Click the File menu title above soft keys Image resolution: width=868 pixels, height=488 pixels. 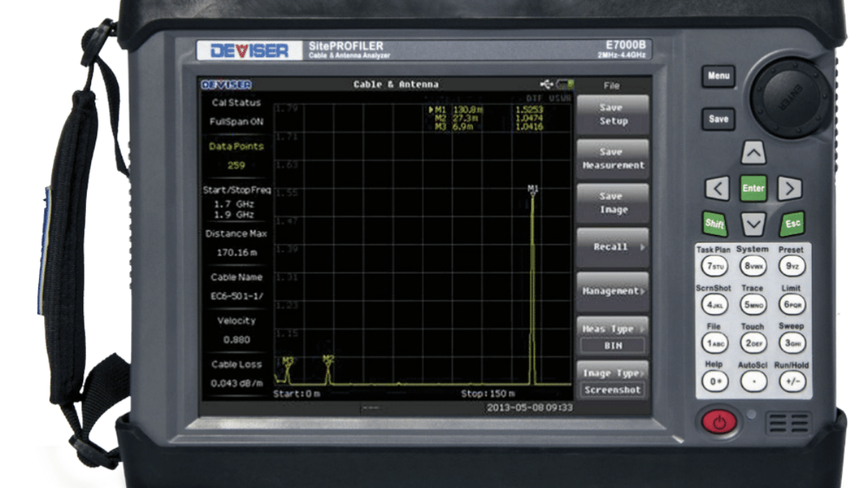pyautogui.click(x=612, y=85)
